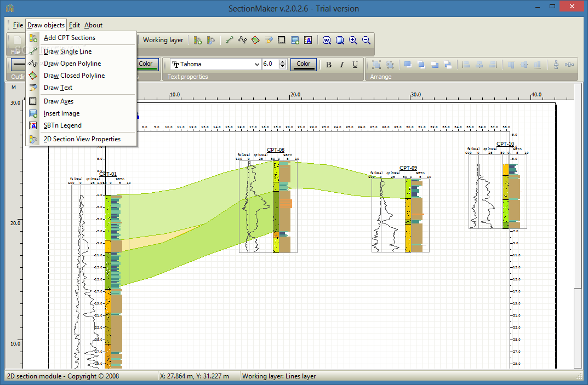The height and width of the screenshot is (385, 588).
Task: Click the align top edges icon
Action: click(x=511, y=65)
